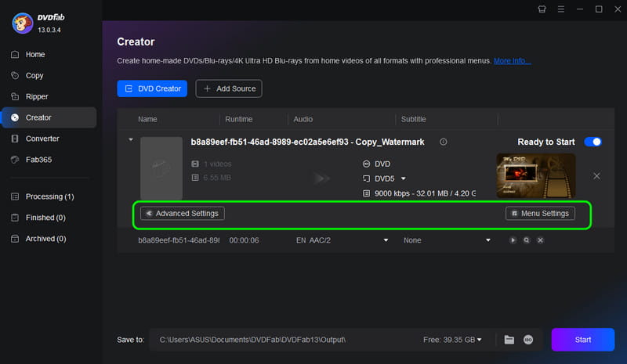The height and width of the screenshot is (364, 627).
Task: Click the magnifier icon in title row
Action: [x=527, y=240]
